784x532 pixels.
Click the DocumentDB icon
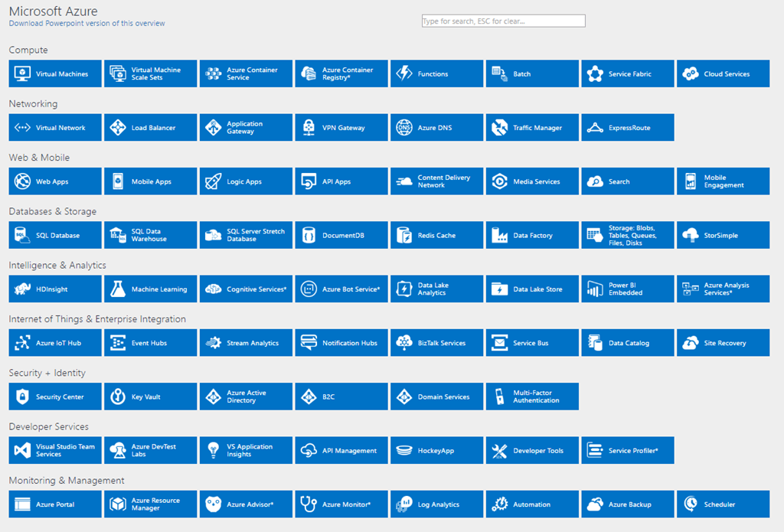[309, 235]
